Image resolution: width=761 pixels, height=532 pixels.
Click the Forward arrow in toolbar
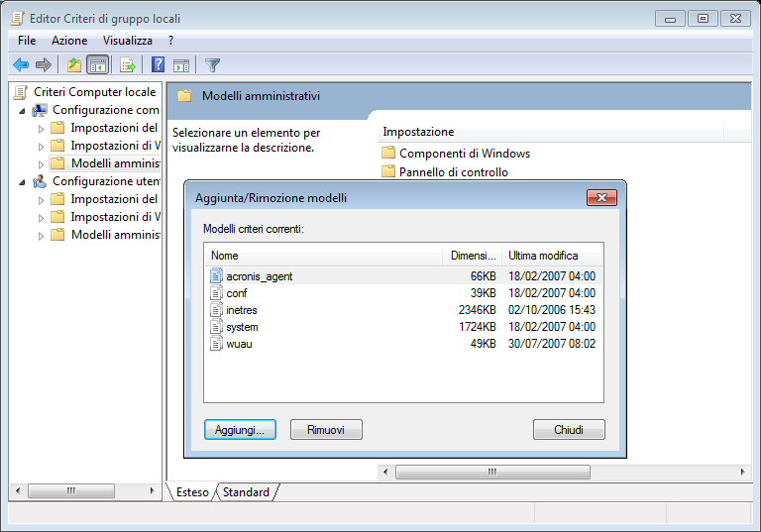[x=43, y=65]
